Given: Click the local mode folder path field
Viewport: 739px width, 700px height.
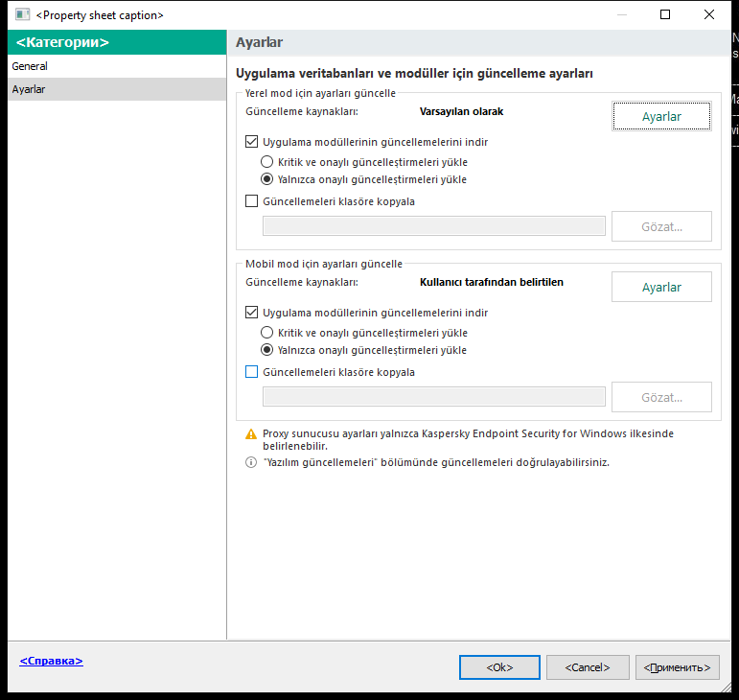Looking at the screenshot, I should 434,226.
